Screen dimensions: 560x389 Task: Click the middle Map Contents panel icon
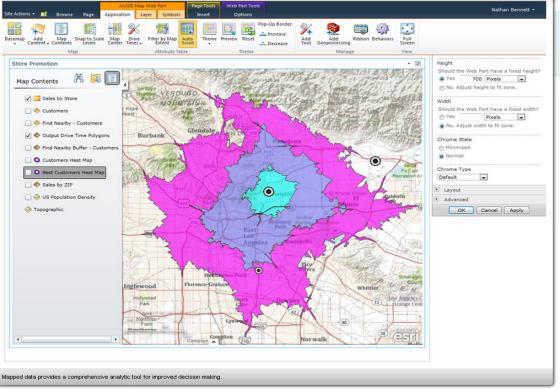point(95,78)
